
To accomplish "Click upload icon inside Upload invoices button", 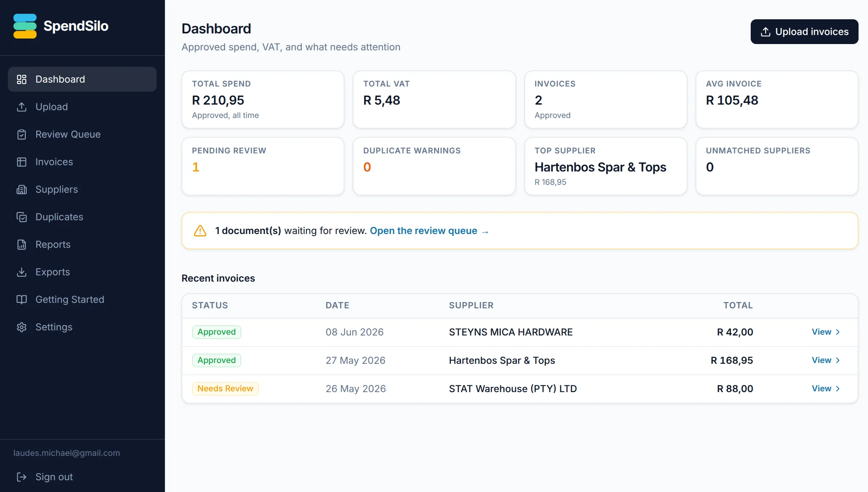I will pyautogui.click(x=765, y=32).
